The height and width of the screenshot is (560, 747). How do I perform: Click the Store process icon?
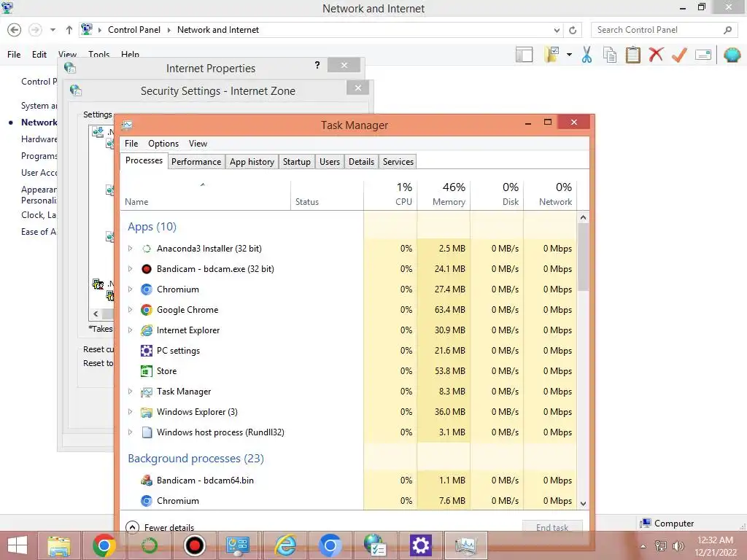(147, 371)
